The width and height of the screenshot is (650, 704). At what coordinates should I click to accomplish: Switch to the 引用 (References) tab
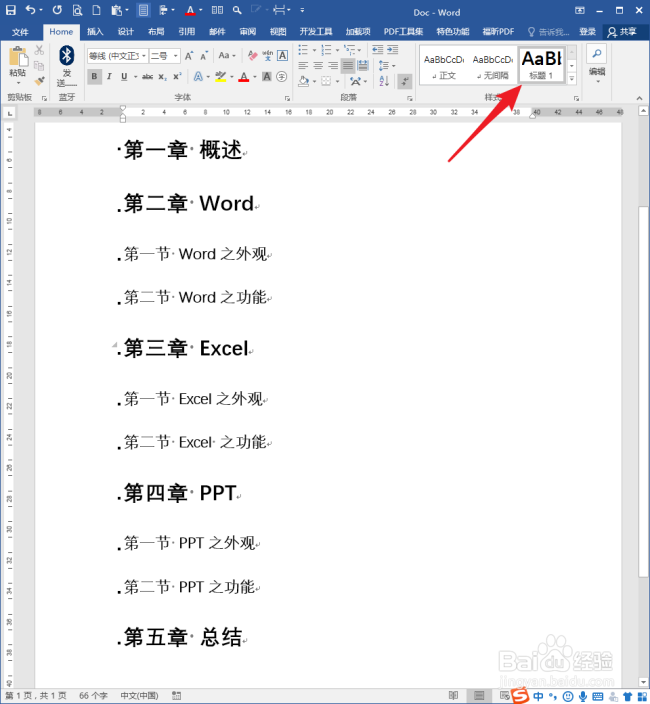(x=187, y=32)
